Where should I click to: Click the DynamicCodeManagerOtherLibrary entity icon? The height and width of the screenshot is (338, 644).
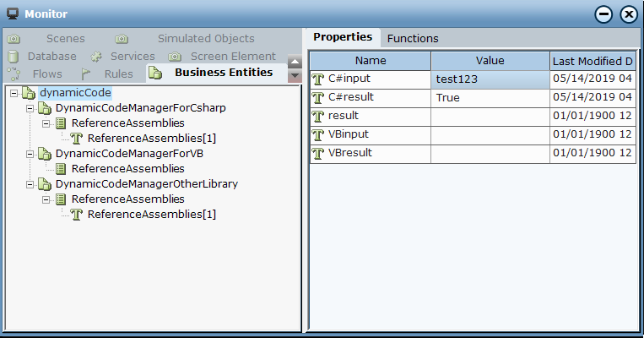pyautogui.click(x=45, y=184)
